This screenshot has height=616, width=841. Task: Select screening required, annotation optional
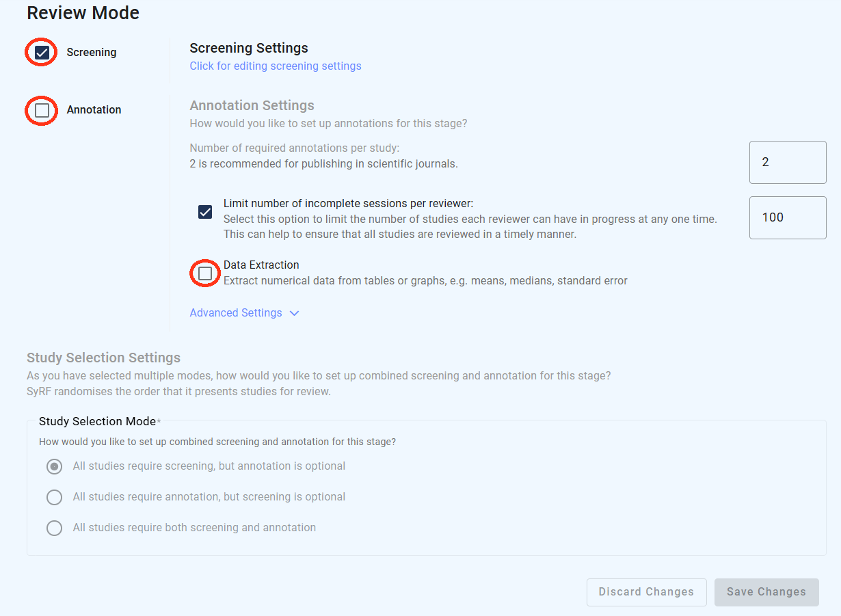tap(54, 466)
